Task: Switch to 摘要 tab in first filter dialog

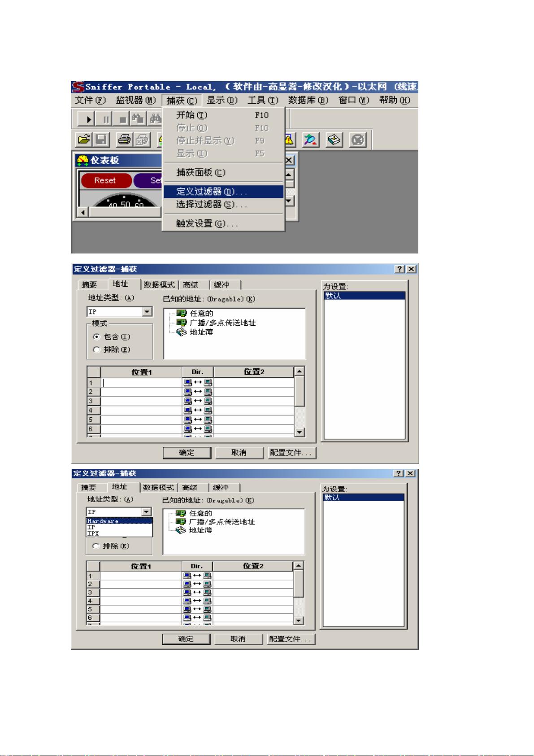Action: click(89, 285)
